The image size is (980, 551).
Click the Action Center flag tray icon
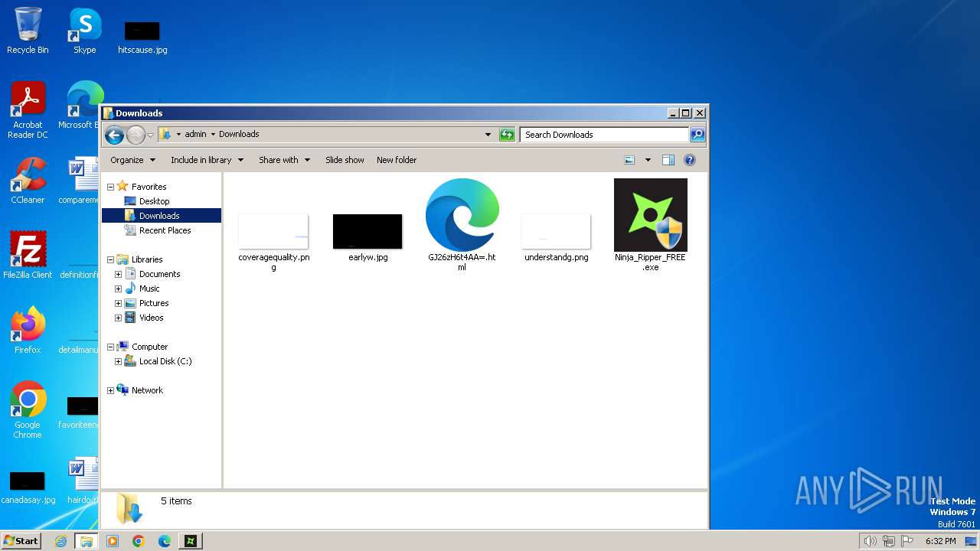tap(907, 541)
